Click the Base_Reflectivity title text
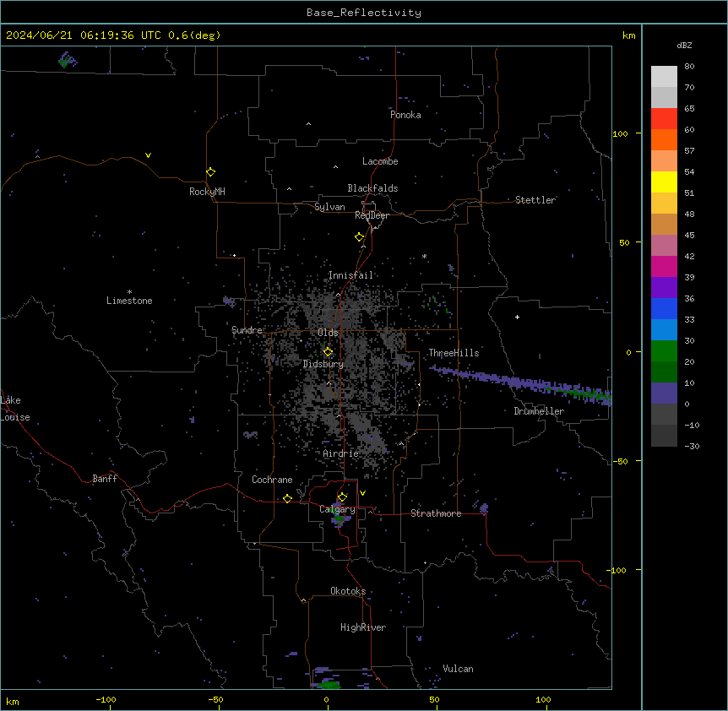The height and width of the screenshot is (711, 728). pos(364,13)
